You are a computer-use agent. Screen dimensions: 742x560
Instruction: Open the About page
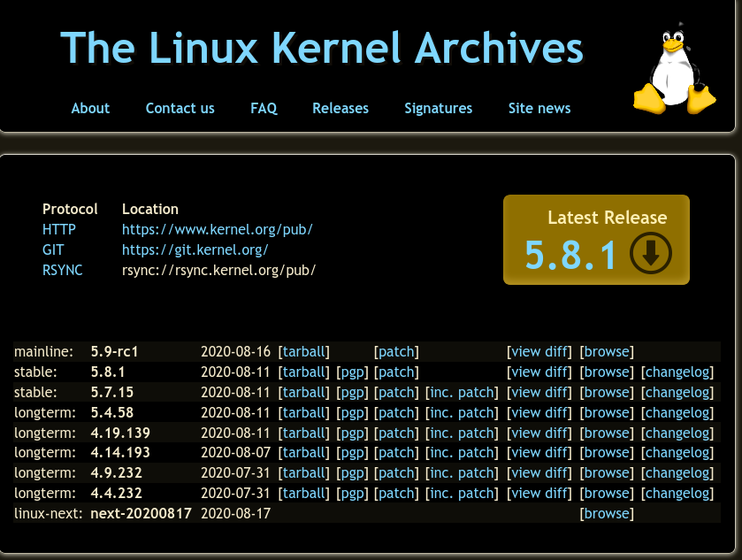[90, 109]
